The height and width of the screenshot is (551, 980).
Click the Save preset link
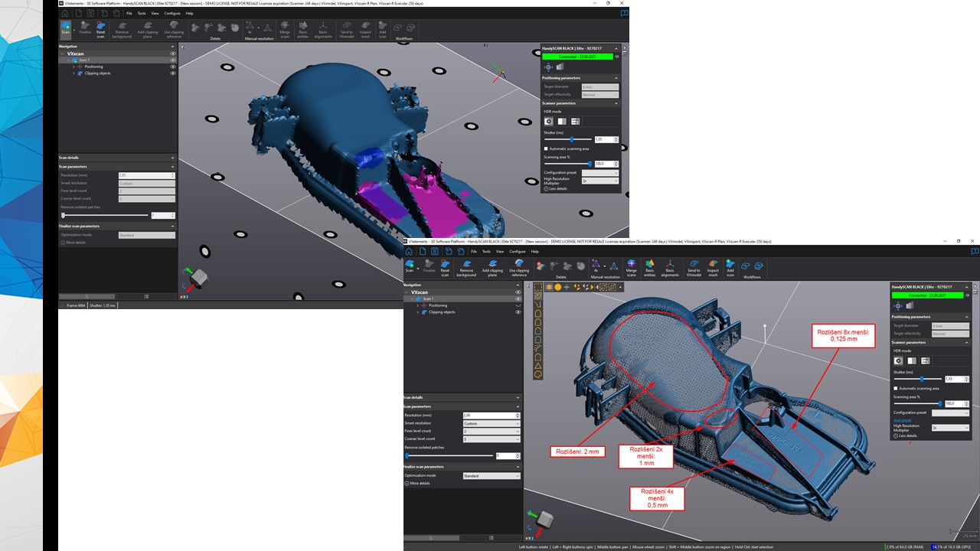902,420
